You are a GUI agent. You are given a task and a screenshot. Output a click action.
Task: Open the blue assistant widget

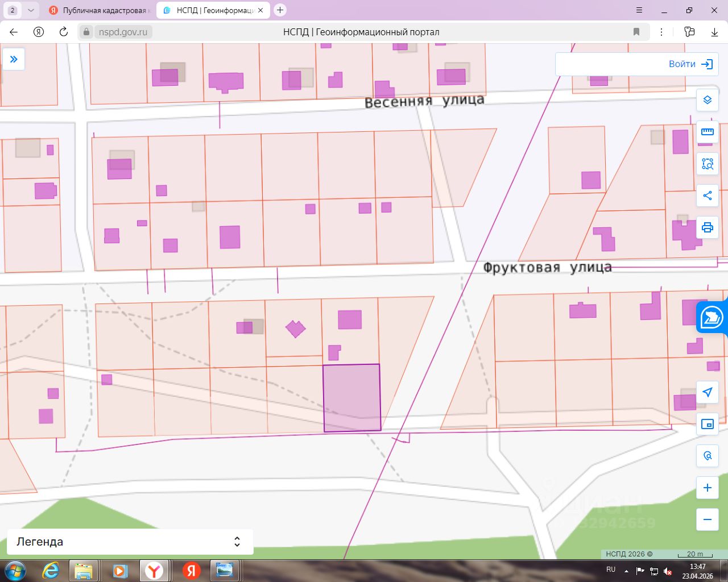pos(712,317)
